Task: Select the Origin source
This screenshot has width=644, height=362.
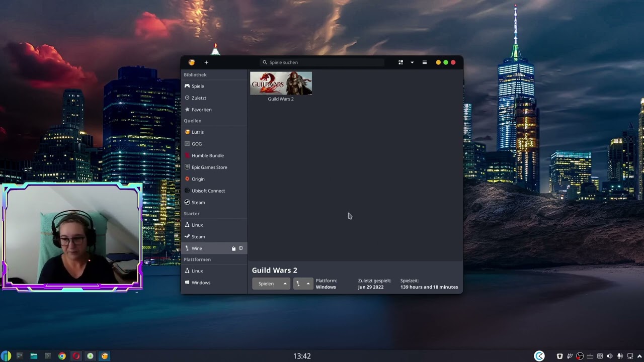Action: (x=214, y=179)
